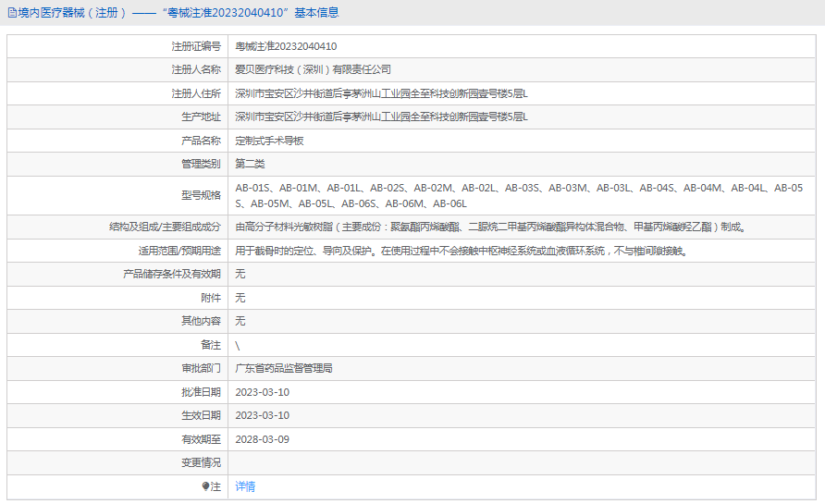Click the 管理类别 label

[201, 164]
